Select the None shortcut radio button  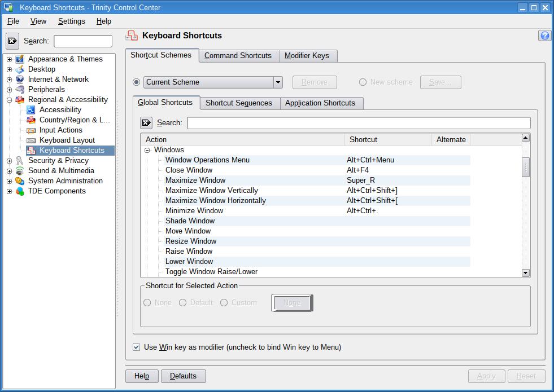[147, 303]
